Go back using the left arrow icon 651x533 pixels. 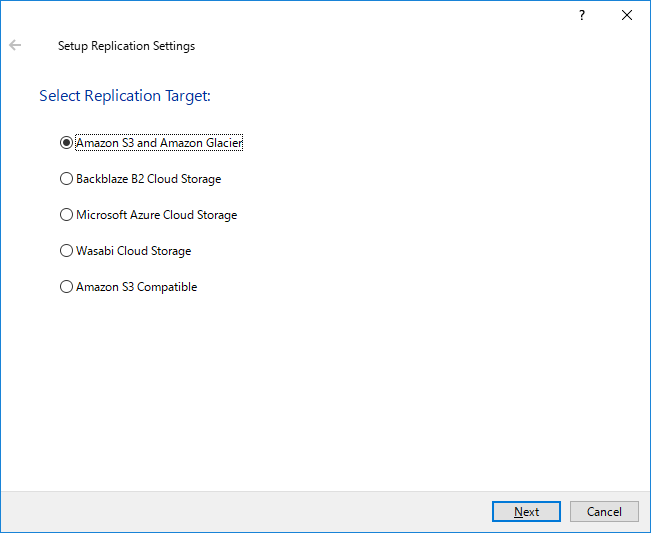click(x=15, y=45)
